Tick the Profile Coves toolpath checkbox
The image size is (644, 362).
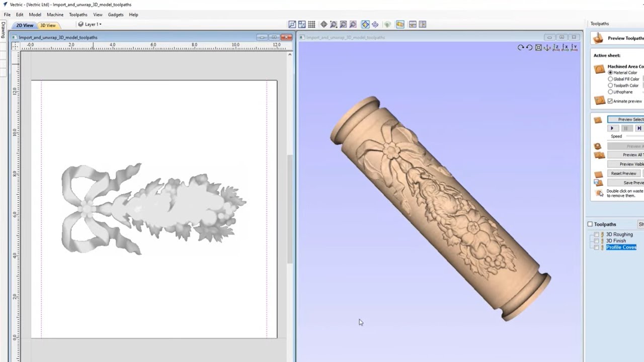[x=597, y=247]
